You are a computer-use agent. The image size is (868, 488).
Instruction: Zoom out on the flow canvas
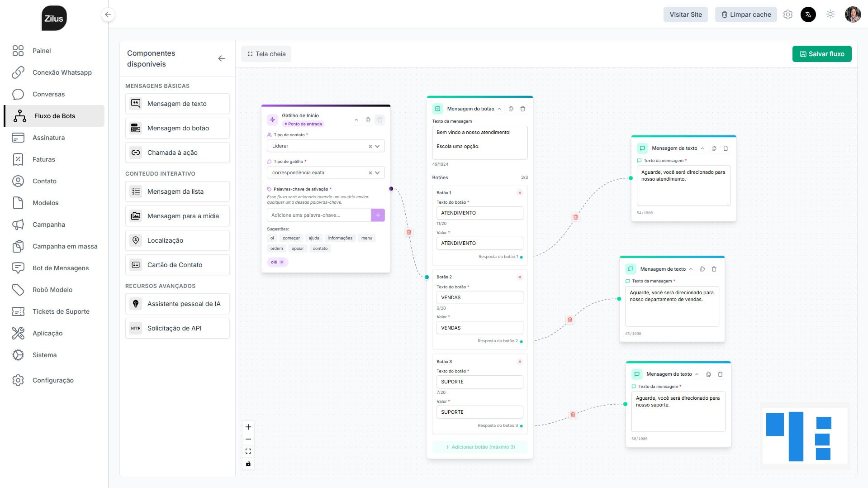pyautogui.click(x=248, y=439)
